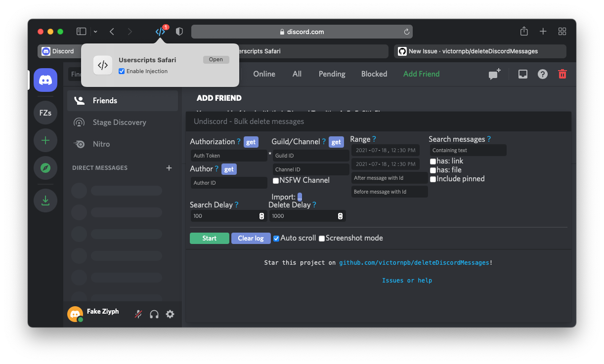The width and height of the screenshot is (604, 364).
Task: Click the Containing text search field
Action: pyautogui.click(x=468, y=150)
